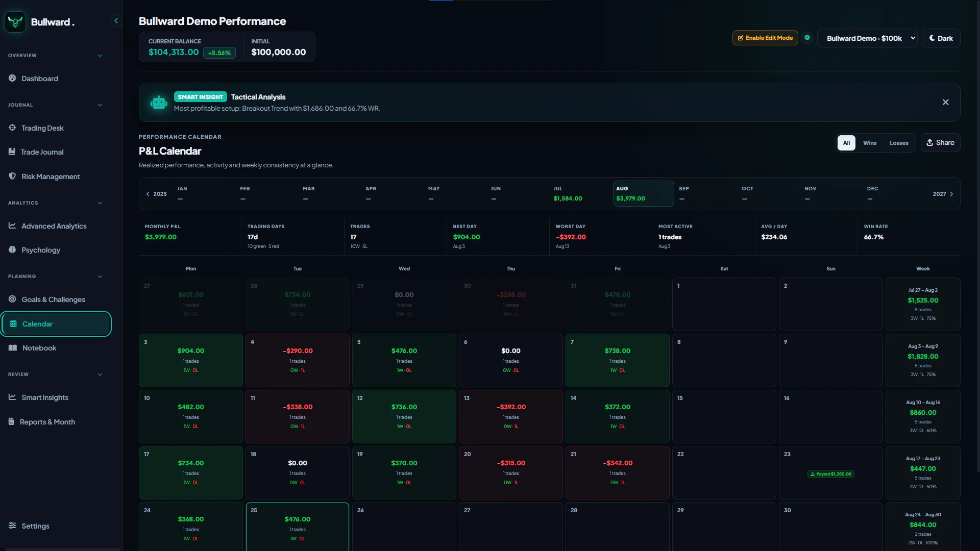Collapse the Review sidebar section
The width and height of the screenshot is (980, 551).
(100, 374)
